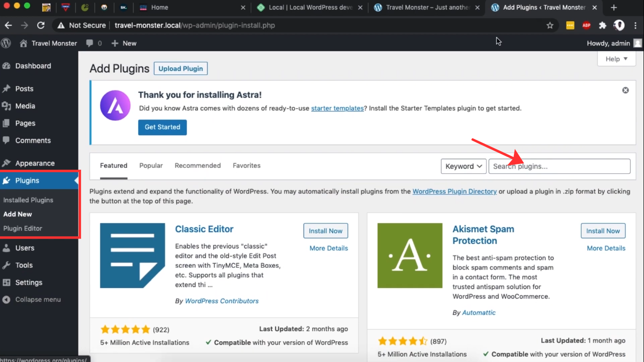Screen dimensions: 644x362
Task: Click the Classic Editor plugin thumbnail
Action: click(132, 255)
